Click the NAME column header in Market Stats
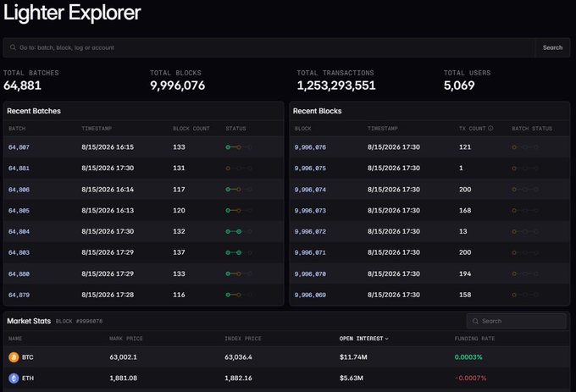The image size is (576, 392). coord(15,339)
